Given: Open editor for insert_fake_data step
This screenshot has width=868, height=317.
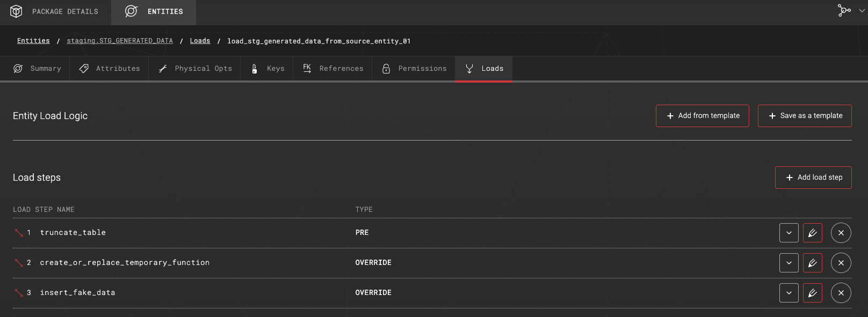Looking at the screenshot, I should (x=812, y=293).
